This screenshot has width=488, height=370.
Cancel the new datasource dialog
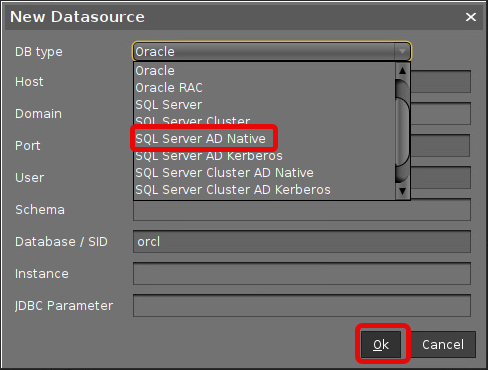click(x=443, y=344)
